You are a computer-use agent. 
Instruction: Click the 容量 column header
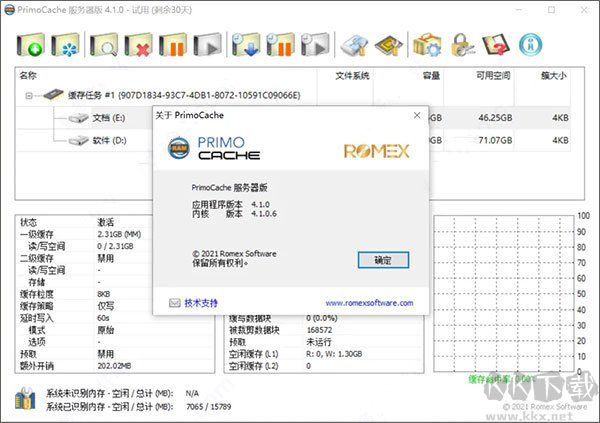431,76
